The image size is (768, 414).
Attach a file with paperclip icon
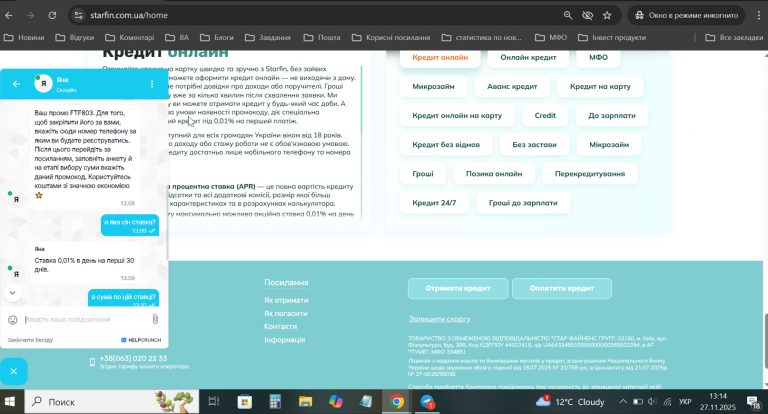pyautogui.click(x=155, y=319)
